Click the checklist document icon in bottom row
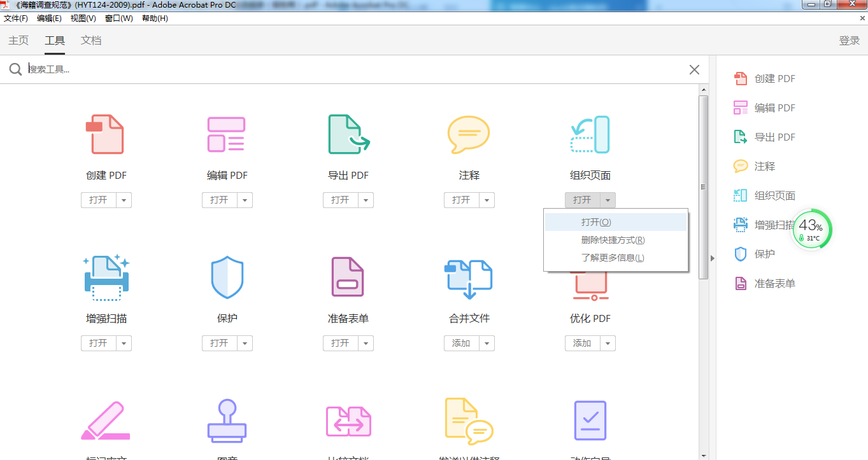The height and width of the screenshot is (460, 868). point(590,421)
